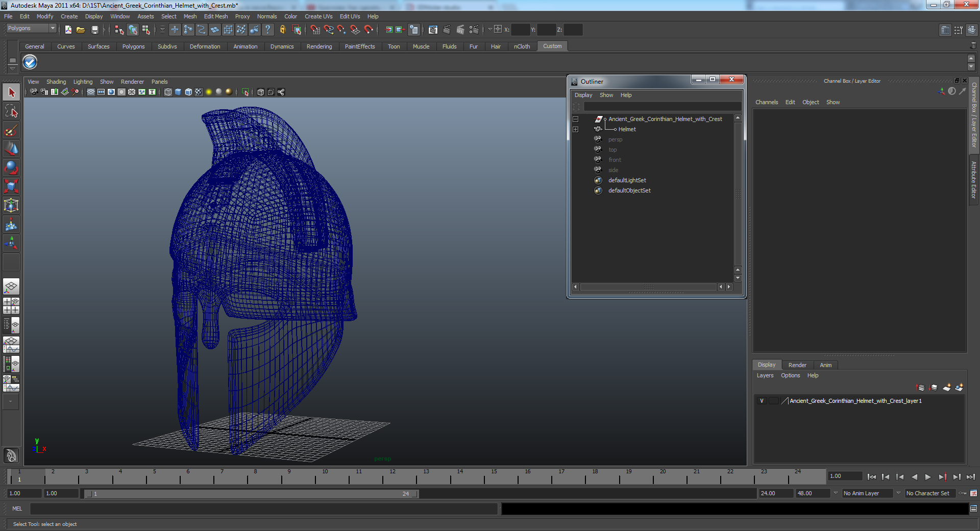Switch to four-view panel layout
Viewport: 980px width, 531px height.
point(11,305)
